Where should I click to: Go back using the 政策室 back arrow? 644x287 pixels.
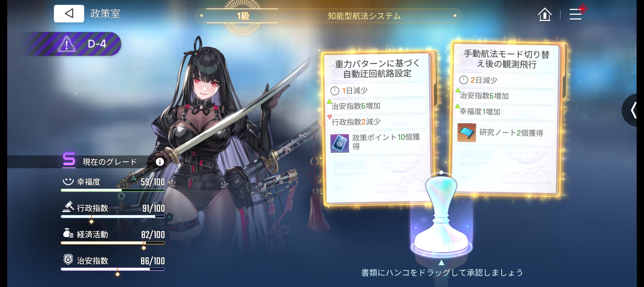tap(69, 14)
